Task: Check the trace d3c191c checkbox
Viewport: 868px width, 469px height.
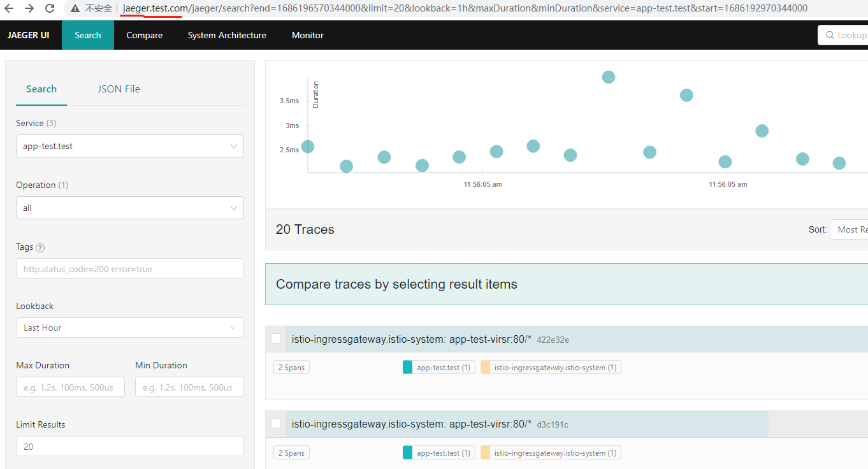Action: [x=276, y=423]
